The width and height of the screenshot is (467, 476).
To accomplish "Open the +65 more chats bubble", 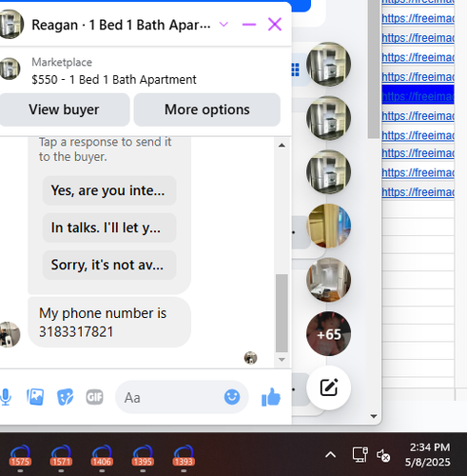I will tap(328, 334).
